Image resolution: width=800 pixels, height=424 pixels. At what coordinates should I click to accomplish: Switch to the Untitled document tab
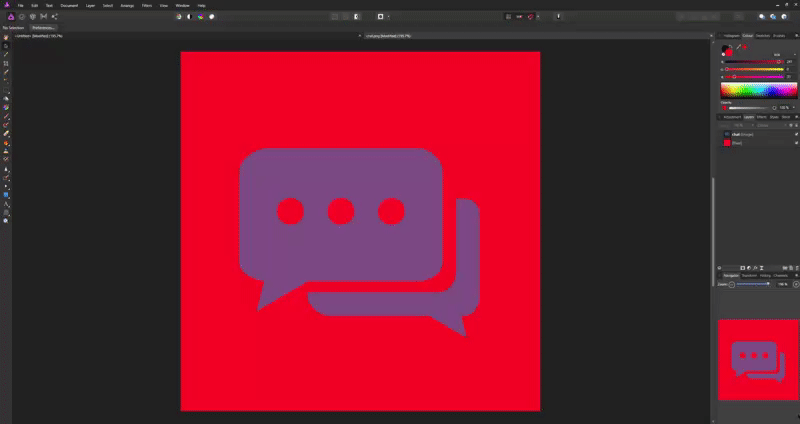pos(39,36)
